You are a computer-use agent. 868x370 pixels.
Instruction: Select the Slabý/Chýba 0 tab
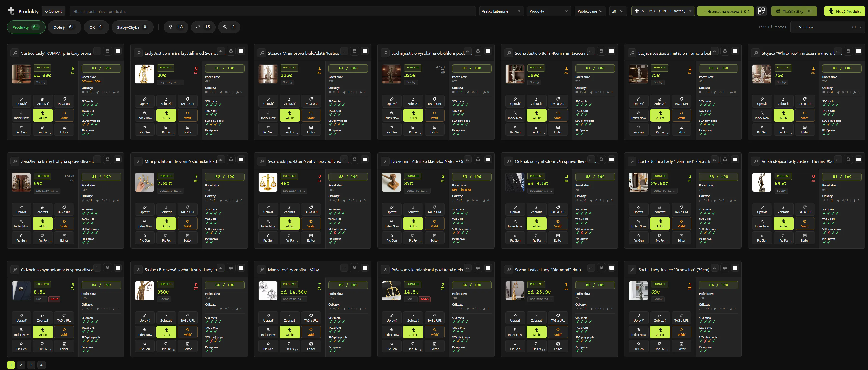[133, 27]
